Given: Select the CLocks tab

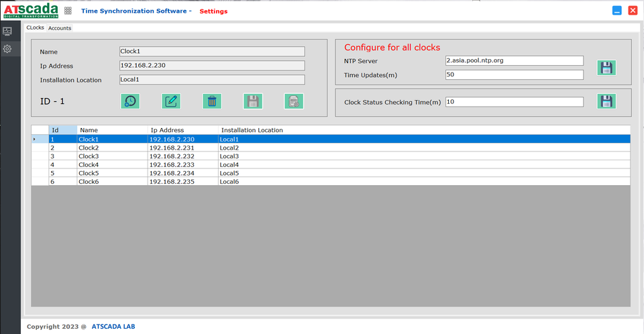Looking at the screenshot, I should (35, 28).
